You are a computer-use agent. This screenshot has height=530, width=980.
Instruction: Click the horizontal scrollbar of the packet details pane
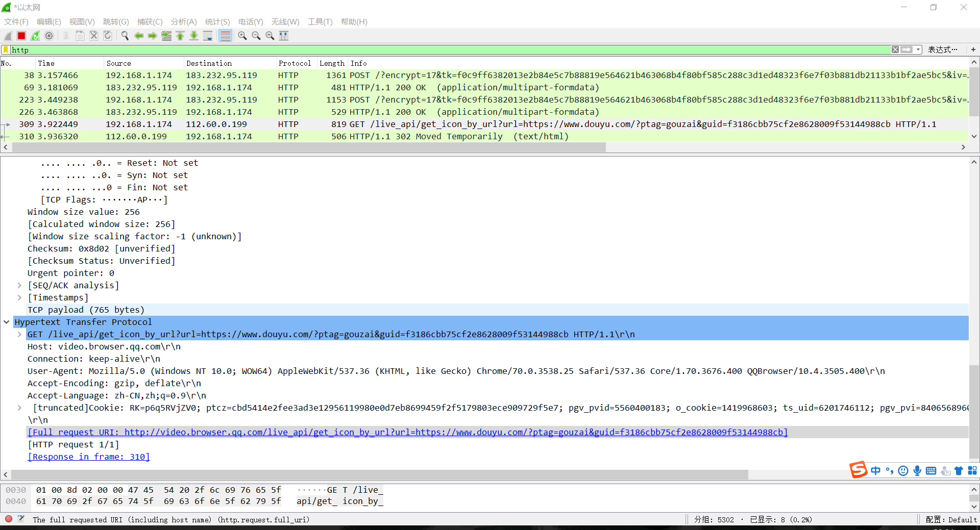[x=380, y=474]
